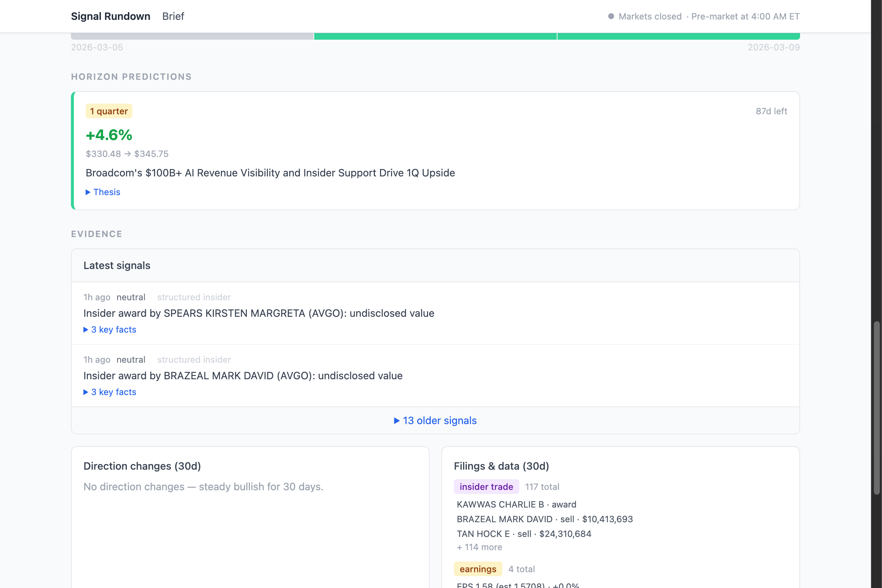The width and height of the screenshot is (882, 588).
Task: Click the middle green timeline segment
Action: (x=435, y=36)
